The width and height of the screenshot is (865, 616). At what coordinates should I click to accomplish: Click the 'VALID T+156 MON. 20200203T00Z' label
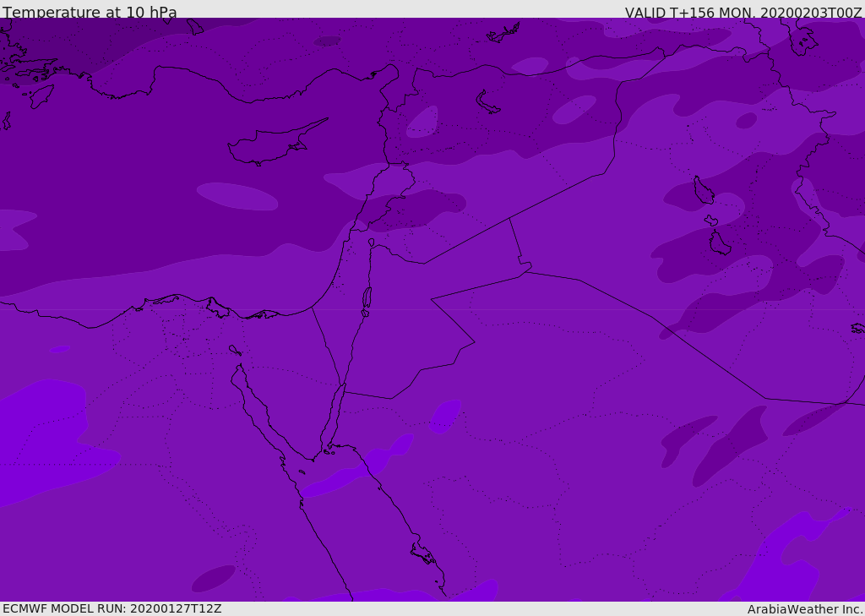(x=743, y=13)
